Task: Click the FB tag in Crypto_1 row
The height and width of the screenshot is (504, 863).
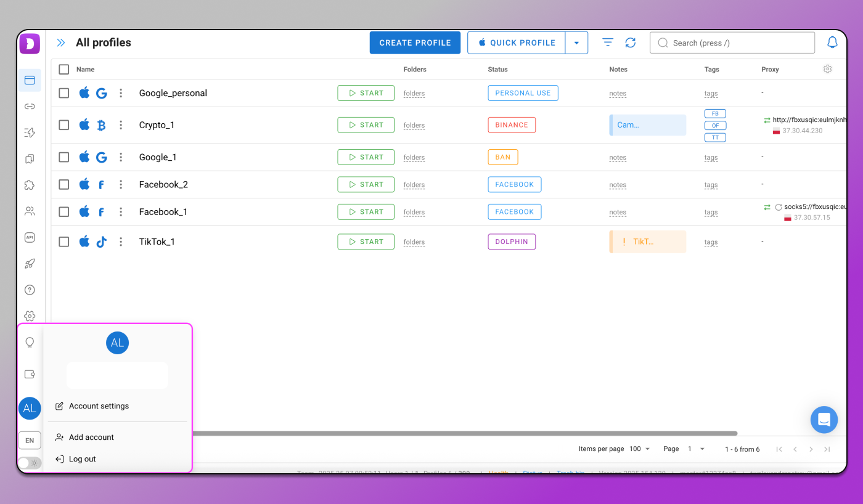Action: [x=715, y=113]
